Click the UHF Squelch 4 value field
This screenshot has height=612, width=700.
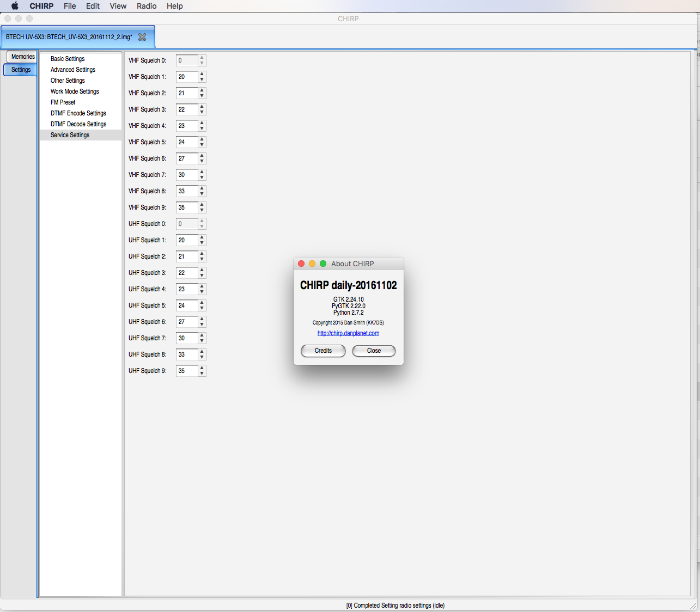pos(187,289)
